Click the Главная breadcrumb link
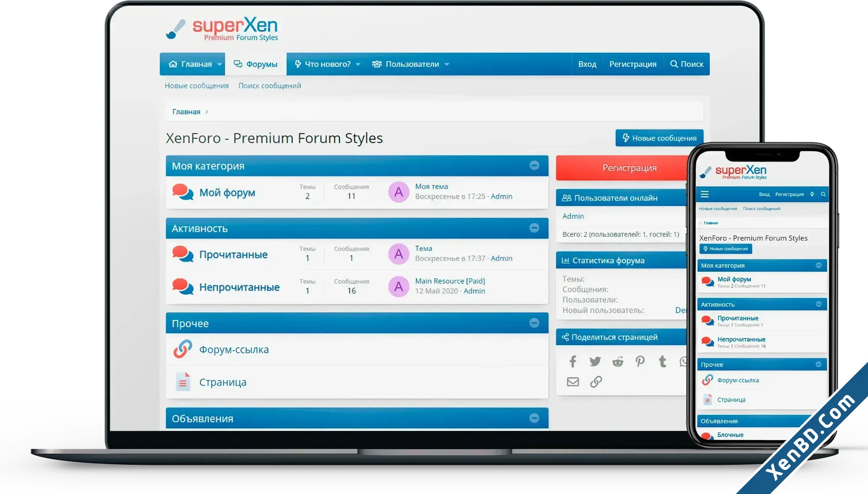 pos(186,112)
